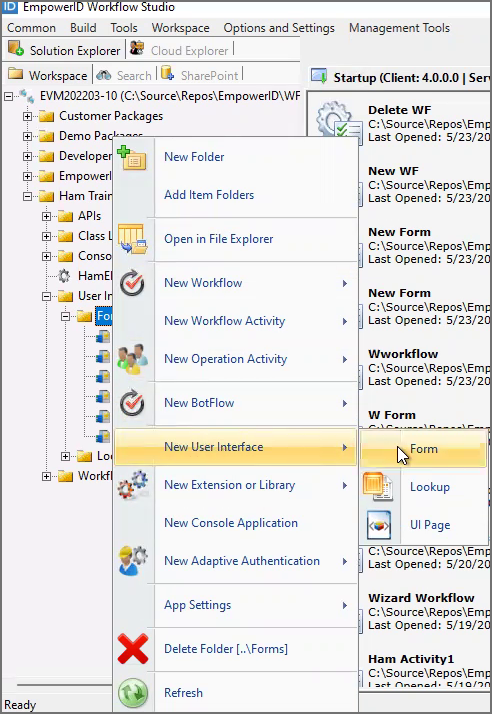Choose Lookup from the submenu
The height and width of the screenshot is (714, 492).
pos(423,487)
